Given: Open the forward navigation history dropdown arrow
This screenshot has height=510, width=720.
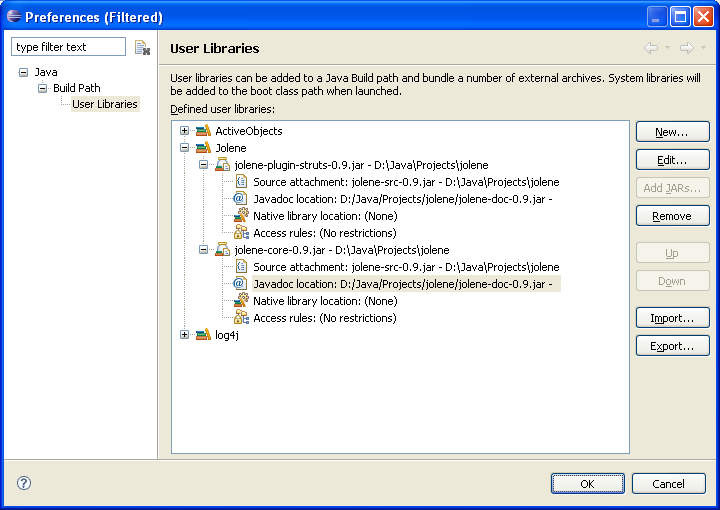Looking at the screenshot, I should [703, 48].
